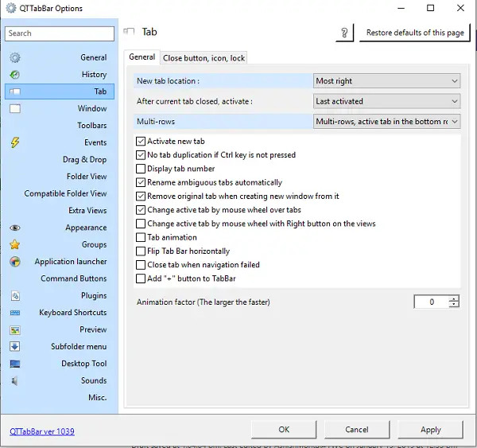
Task: Open the Multi-rows dropdown
Action: point(386,122)
